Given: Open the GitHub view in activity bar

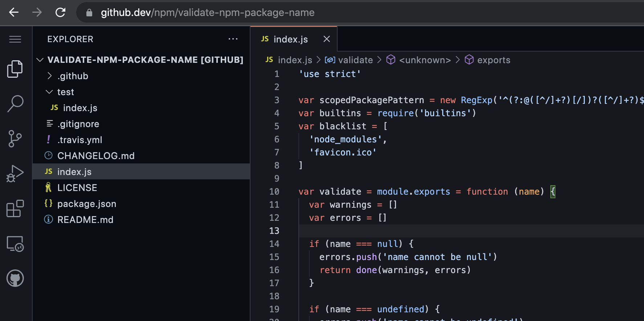Looking at the screenshot, I should (15, 278).
